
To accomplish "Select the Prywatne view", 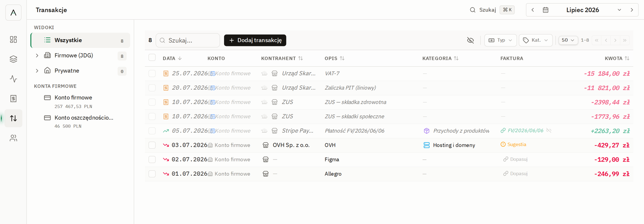I will [80, 71].
